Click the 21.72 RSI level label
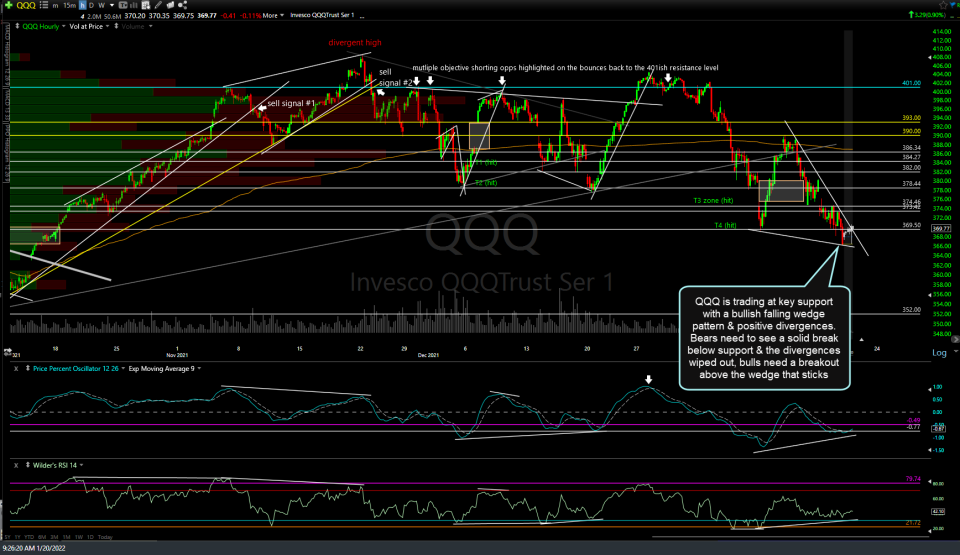 (x=913, y=523)
